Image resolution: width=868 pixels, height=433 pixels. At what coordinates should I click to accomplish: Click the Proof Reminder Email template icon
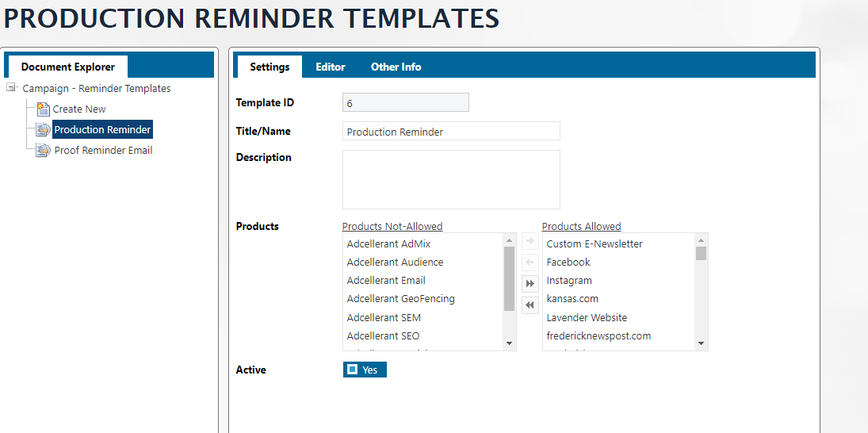pyautogui.click(x=44, y=151)
